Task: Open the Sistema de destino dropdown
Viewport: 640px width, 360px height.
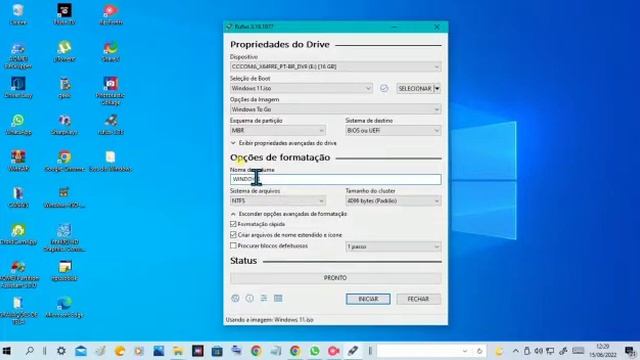Action: coord(393,131)
